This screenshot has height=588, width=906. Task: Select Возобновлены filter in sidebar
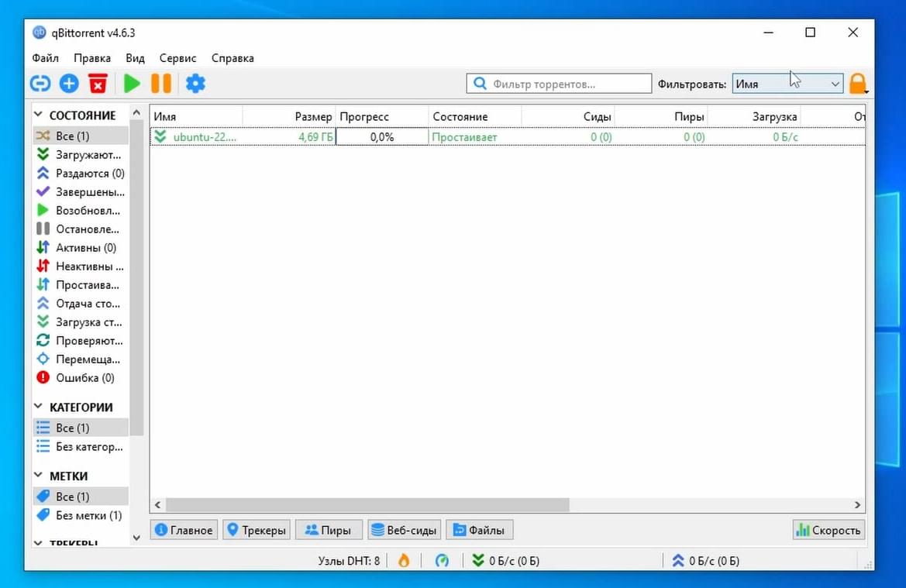click(x=81, y=210)
